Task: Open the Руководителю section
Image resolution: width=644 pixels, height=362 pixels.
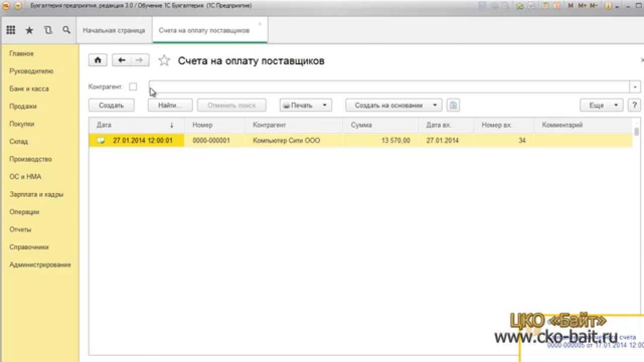Action: pos(31,71)
